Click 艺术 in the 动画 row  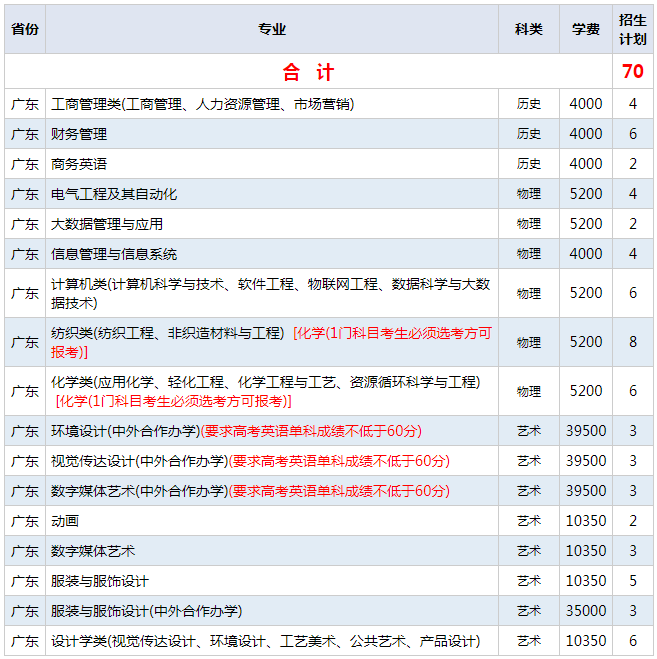point(529,521)
